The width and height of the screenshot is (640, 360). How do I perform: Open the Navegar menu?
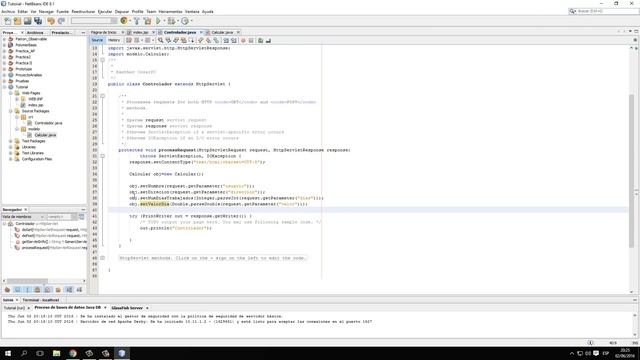click(x=46, y=11)
